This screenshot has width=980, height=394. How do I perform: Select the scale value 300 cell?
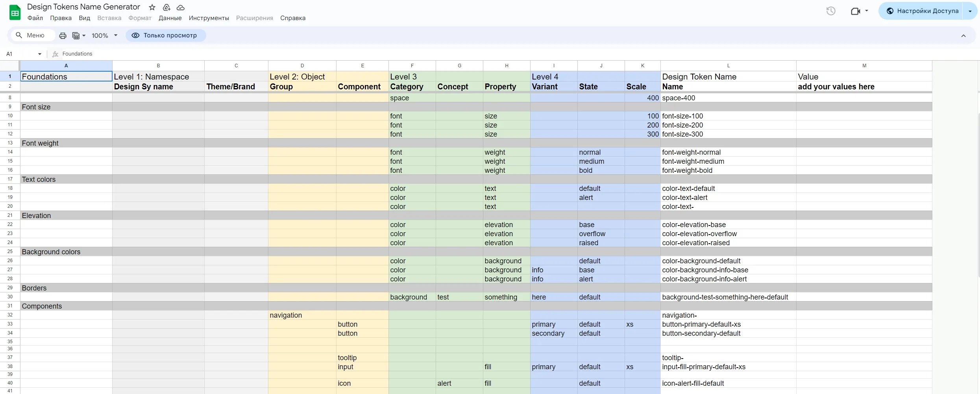click(643, 134)
